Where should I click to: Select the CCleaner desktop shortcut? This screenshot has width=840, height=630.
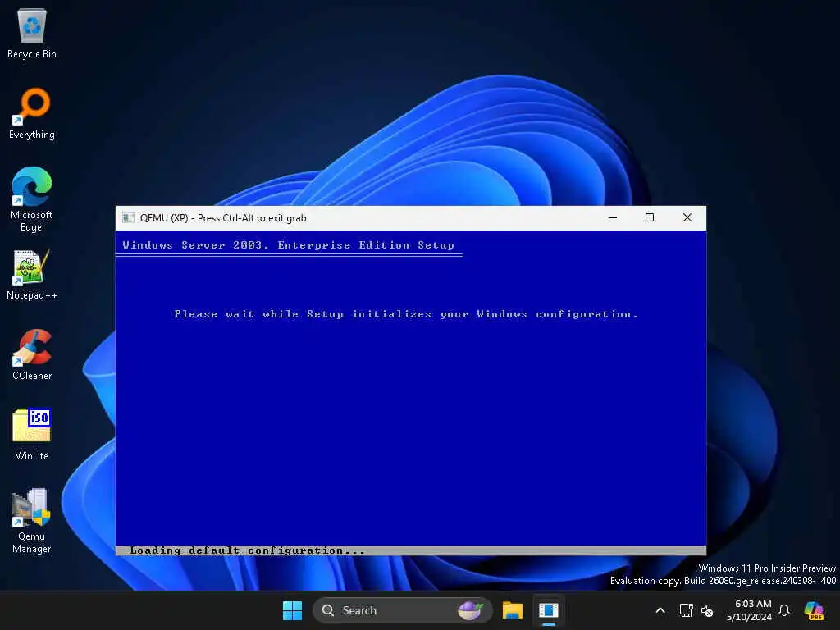32,354
